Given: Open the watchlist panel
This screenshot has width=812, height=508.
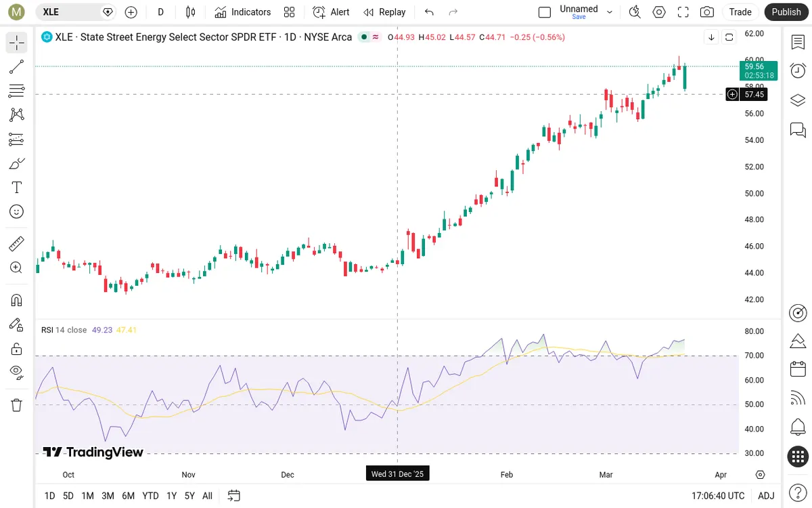Looking at the screenshot, I should coord(798,42).
